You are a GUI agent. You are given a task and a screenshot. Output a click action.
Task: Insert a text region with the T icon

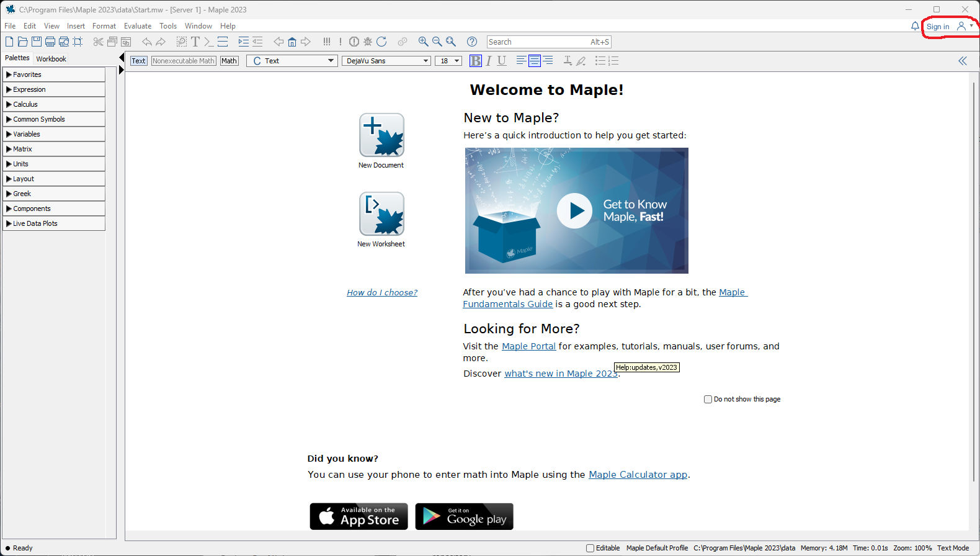tap(195, 42)
